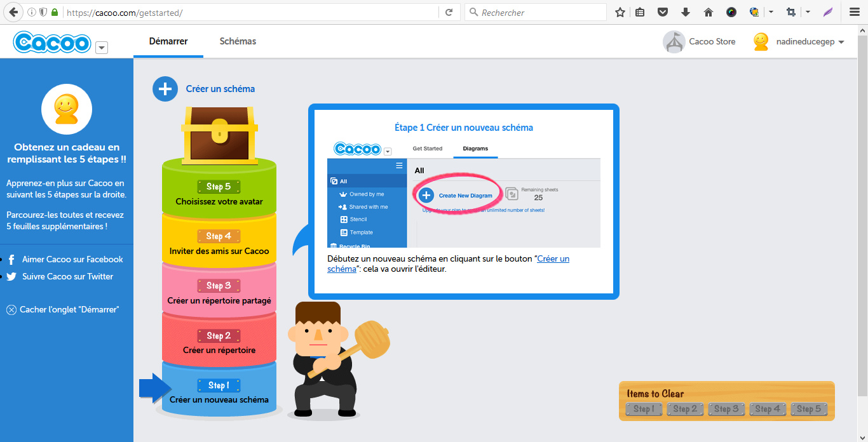Click Step 1 badge in Items to Clear
868x442 pixels.
(x=642, y=409)
